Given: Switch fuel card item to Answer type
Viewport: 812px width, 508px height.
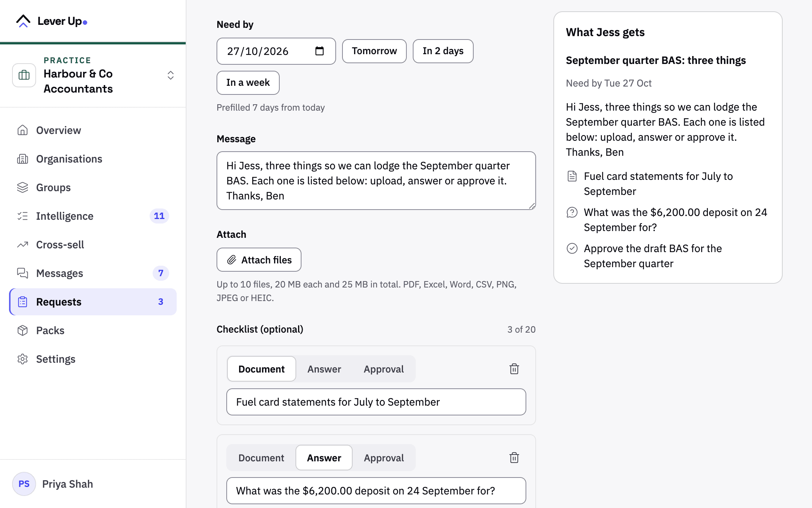Looking at the screenshot, I should (x=324, y=369).
